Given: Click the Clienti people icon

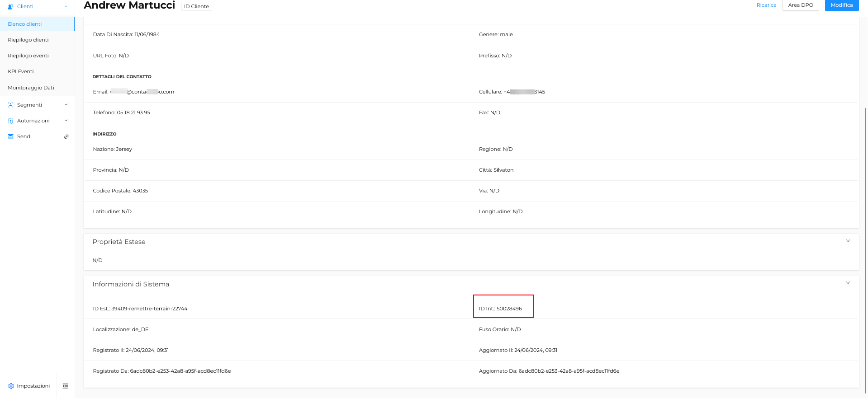Looking at the screenshot, I should pyautogui.click(x=11, y=6).
